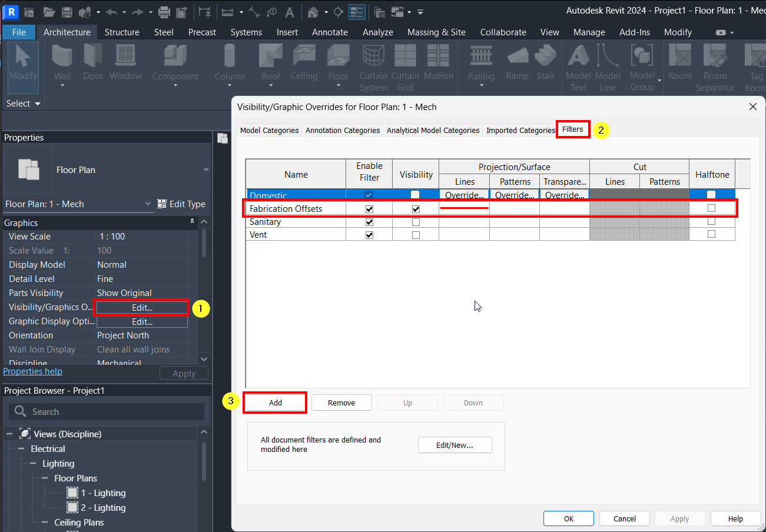This screenshot has height=532, width=766.
Task: Open the Massing & Site ribbon tab
Action: pyautogui.click(x=436, y=32)
